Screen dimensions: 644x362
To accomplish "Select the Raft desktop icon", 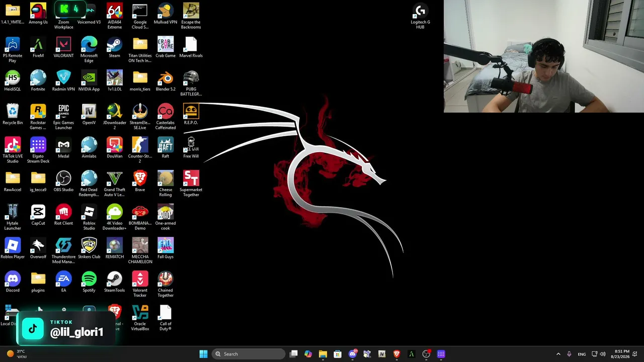I will coord(166,148).
